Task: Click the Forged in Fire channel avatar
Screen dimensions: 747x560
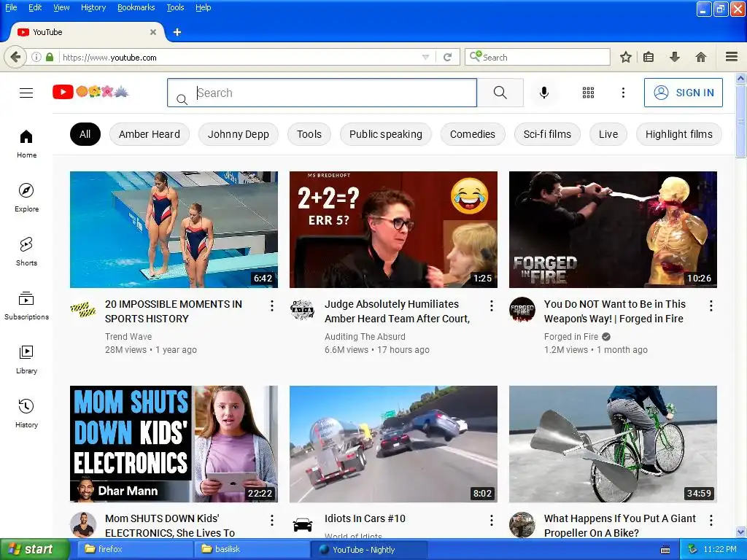Action: [522, 310]
